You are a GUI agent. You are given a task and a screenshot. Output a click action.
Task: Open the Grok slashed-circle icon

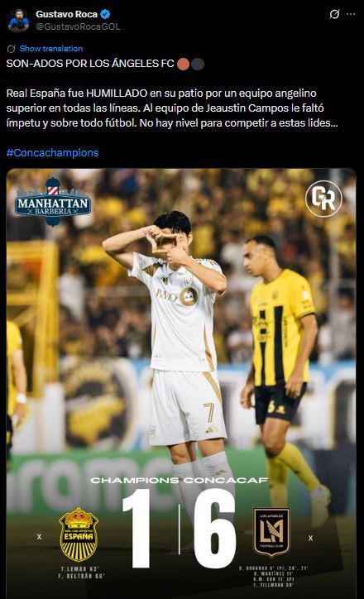click(334, 14)
